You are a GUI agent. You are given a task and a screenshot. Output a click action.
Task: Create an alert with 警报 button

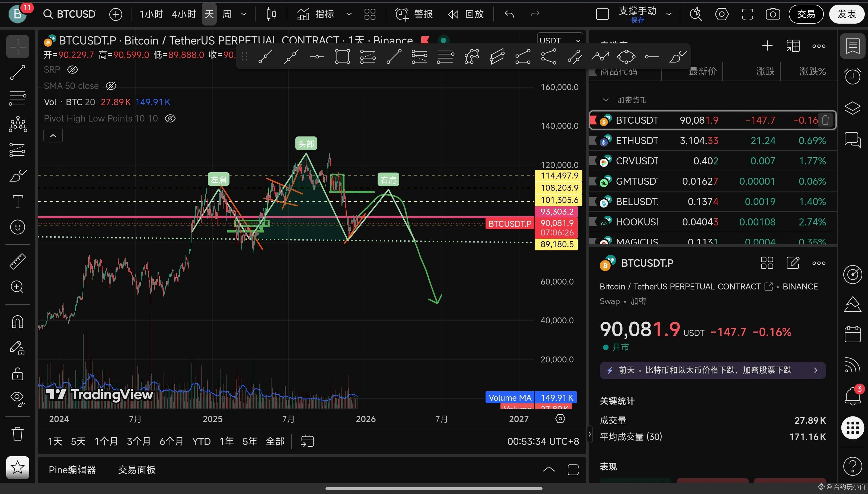click(414, 14)
